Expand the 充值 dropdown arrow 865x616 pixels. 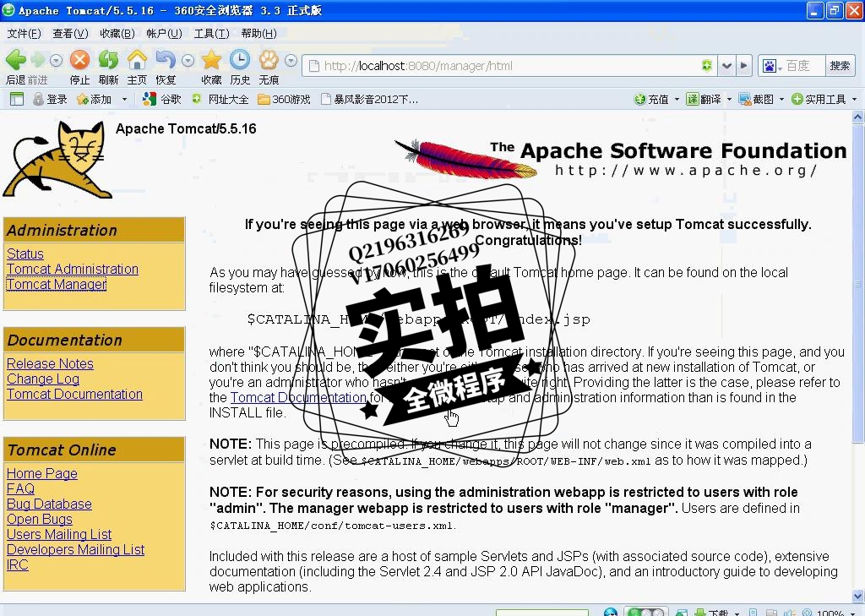coord(677,100)
